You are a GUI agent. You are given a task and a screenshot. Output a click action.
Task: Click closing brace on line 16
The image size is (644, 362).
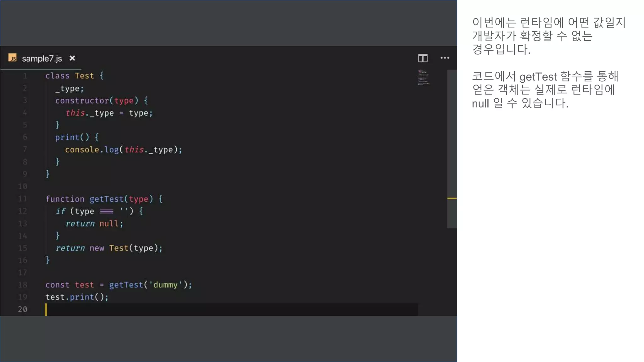(47, 260)
